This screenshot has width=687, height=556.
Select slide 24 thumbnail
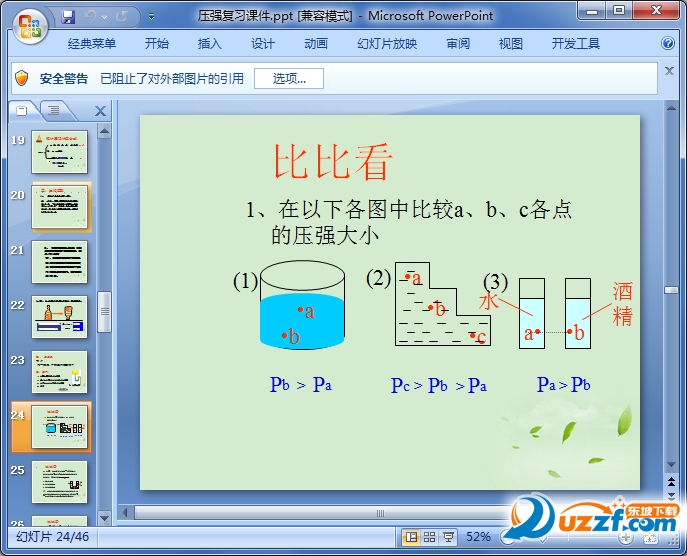click(x=60, y=427)
